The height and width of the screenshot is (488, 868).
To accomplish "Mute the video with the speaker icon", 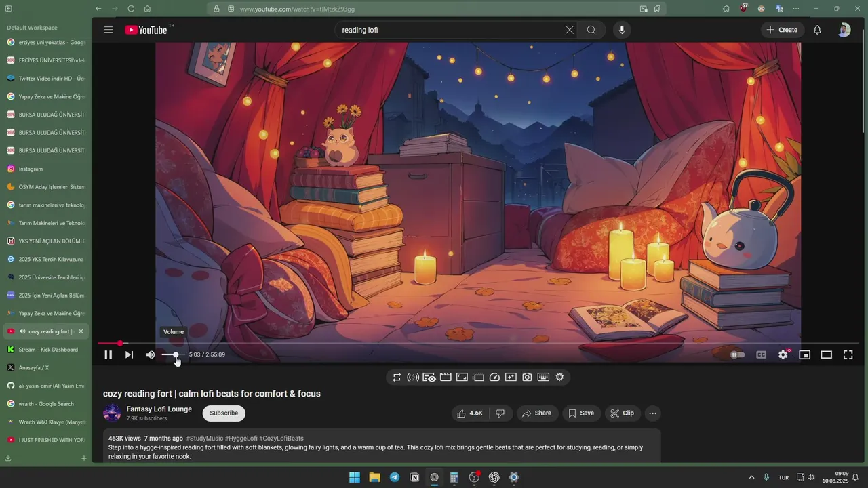I will pos(151,354).
